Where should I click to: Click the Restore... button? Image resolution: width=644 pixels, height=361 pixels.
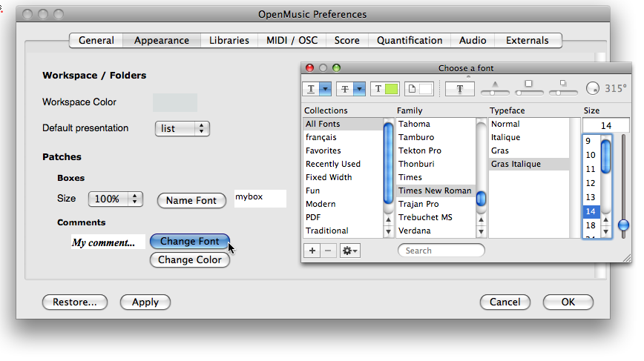coord(75,302)
